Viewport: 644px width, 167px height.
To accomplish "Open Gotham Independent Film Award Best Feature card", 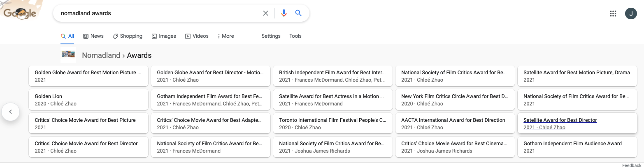I will [x=211, y=100].
